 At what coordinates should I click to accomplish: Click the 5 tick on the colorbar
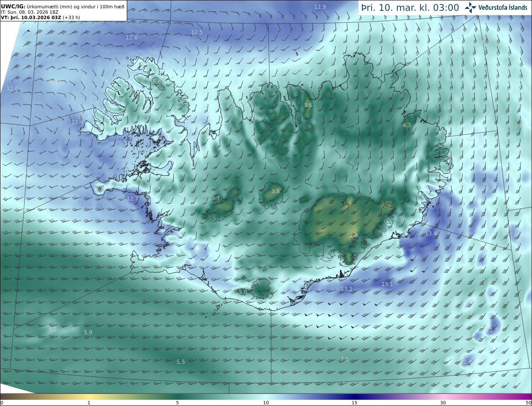click(x=177, y=403)
